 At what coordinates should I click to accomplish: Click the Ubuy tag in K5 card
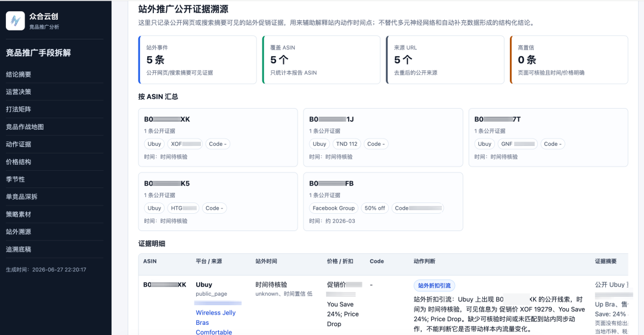[x=154, y=208]
